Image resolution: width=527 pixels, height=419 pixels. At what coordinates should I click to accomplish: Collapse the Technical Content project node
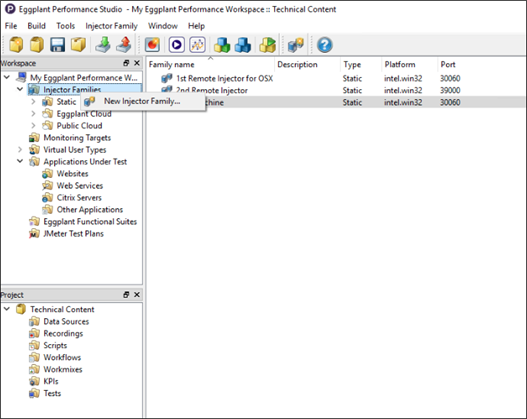7,309
